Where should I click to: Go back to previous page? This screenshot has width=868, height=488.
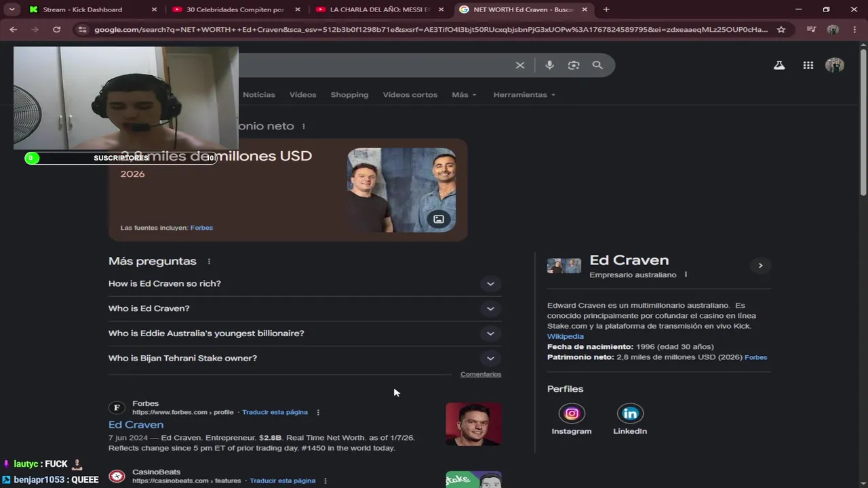[14, 29]
